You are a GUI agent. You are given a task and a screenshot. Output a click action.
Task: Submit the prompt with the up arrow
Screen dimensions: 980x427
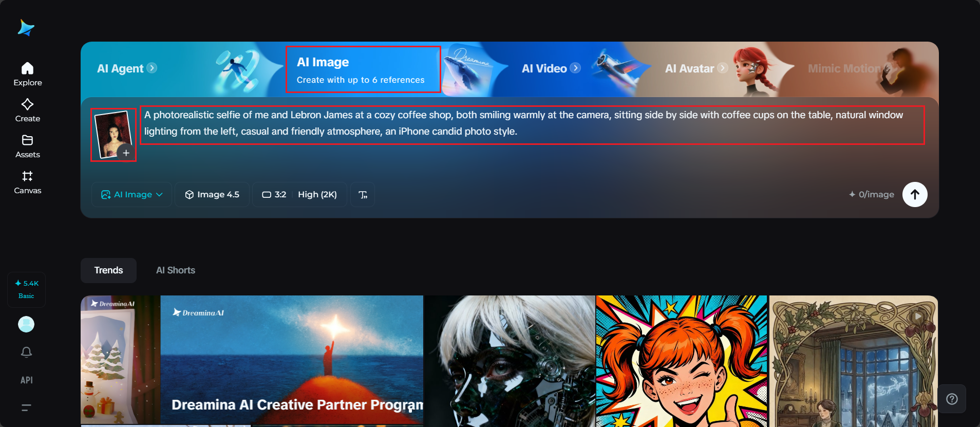pos(915,195)
